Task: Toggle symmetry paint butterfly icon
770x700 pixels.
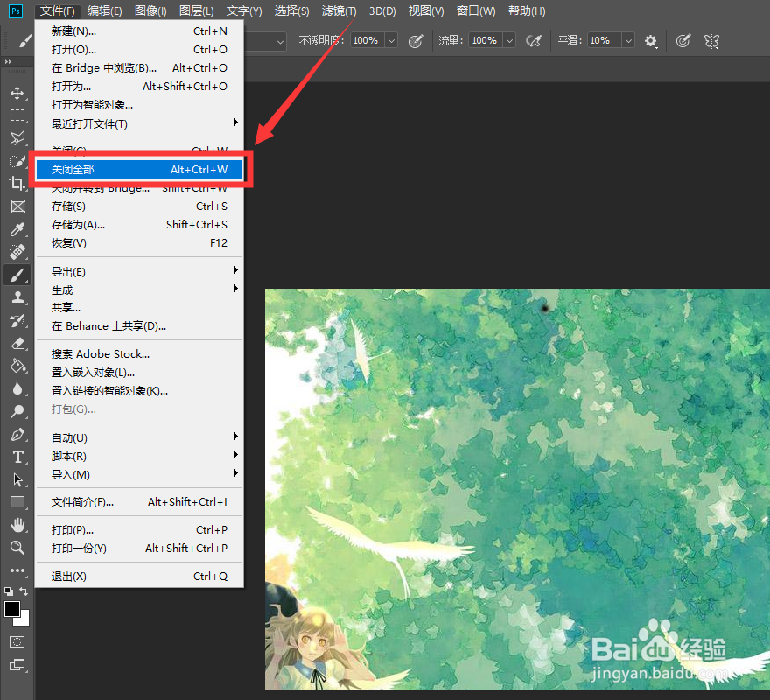Action: point(711,41)
